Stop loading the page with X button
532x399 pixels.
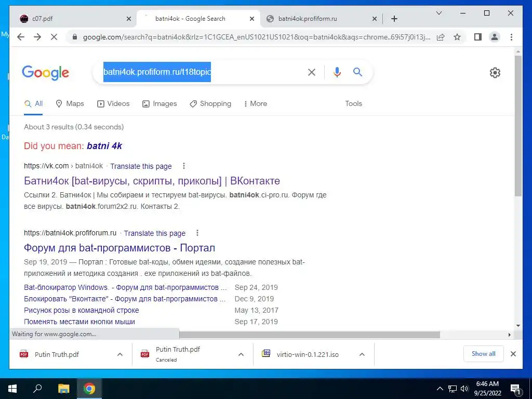pyautogui.click(x=54, y=37)
